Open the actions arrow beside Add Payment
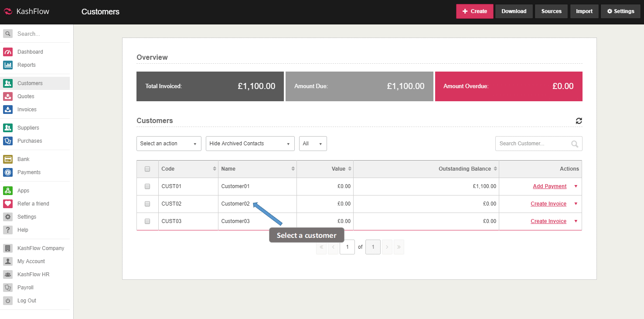This screenshot has height=319, width=644. tap(576, 186)
